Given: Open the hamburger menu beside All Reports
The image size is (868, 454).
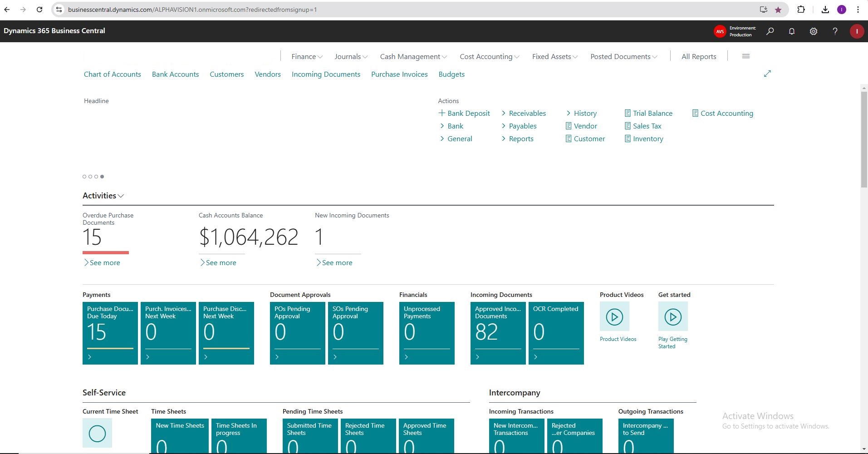Looking at the screenshot, I should pos(745,56).
